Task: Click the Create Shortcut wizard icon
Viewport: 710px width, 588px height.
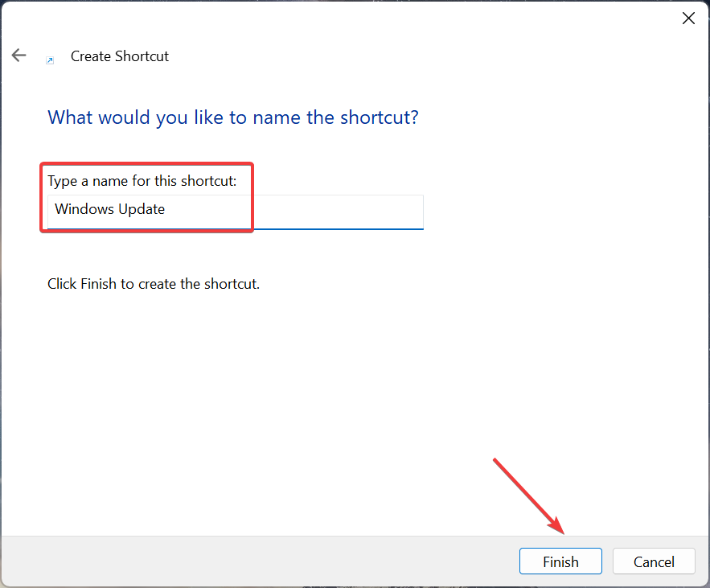Action: coord(50,60)
